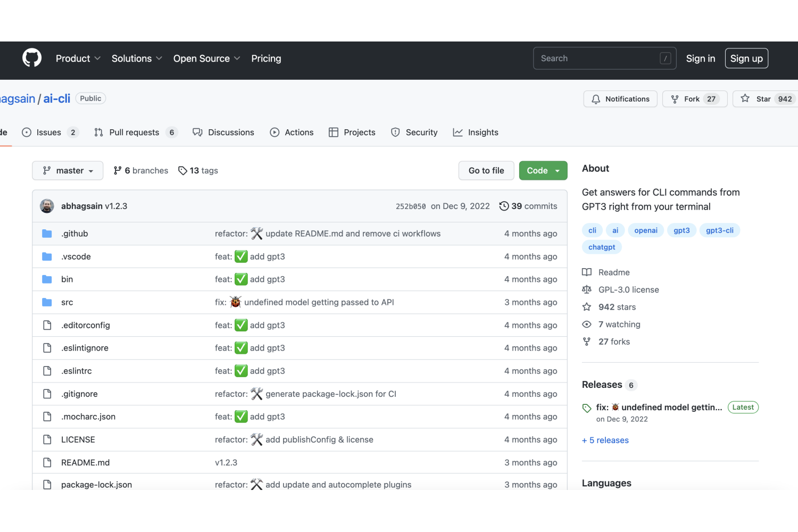The width and height of the screenshot is (798, 532).
Task: Click the license scale icon
Action: click(x=587, y=289)
